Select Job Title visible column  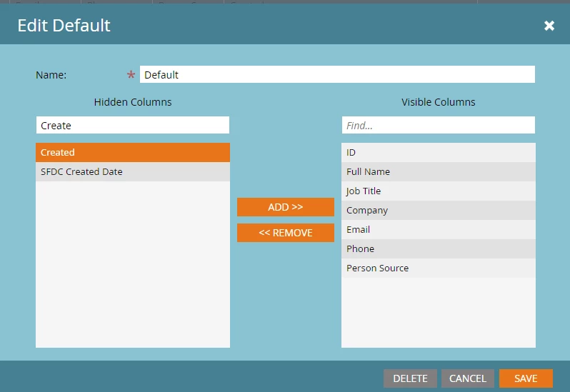[x=438, y=191]
